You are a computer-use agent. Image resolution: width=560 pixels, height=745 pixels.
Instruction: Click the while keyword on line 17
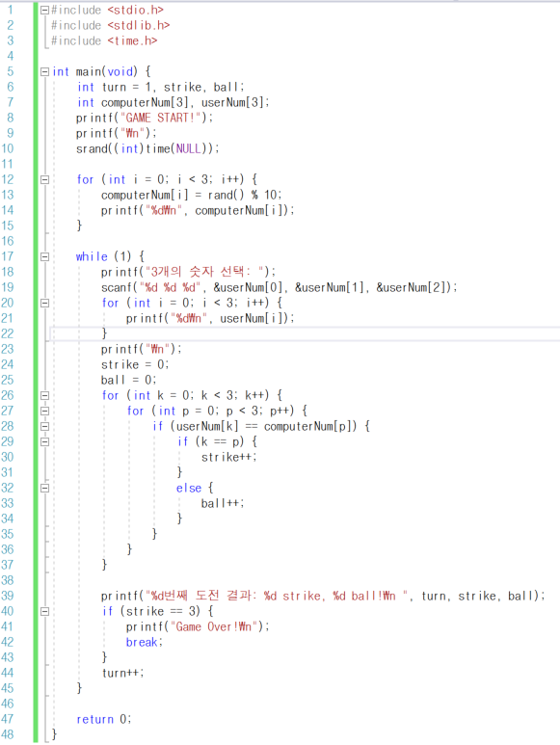(x=92, y=256)
